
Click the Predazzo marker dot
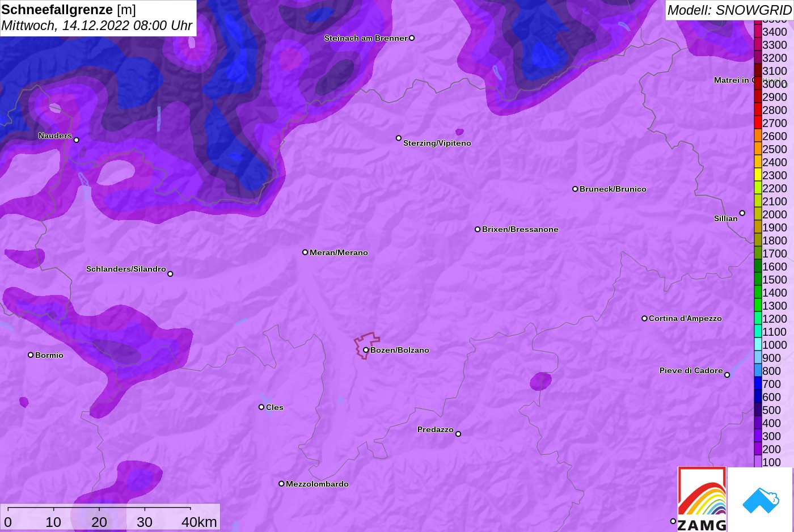pos(458,434)
